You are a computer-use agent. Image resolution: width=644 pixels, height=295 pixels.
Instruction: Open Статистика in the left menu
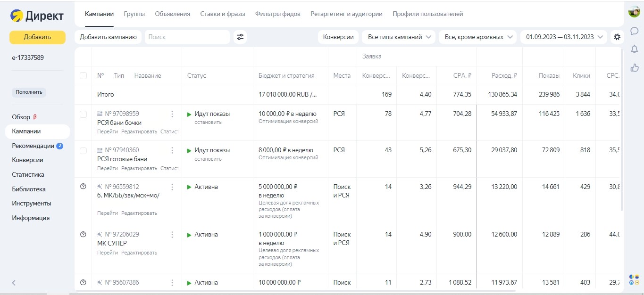coord(28,174)
